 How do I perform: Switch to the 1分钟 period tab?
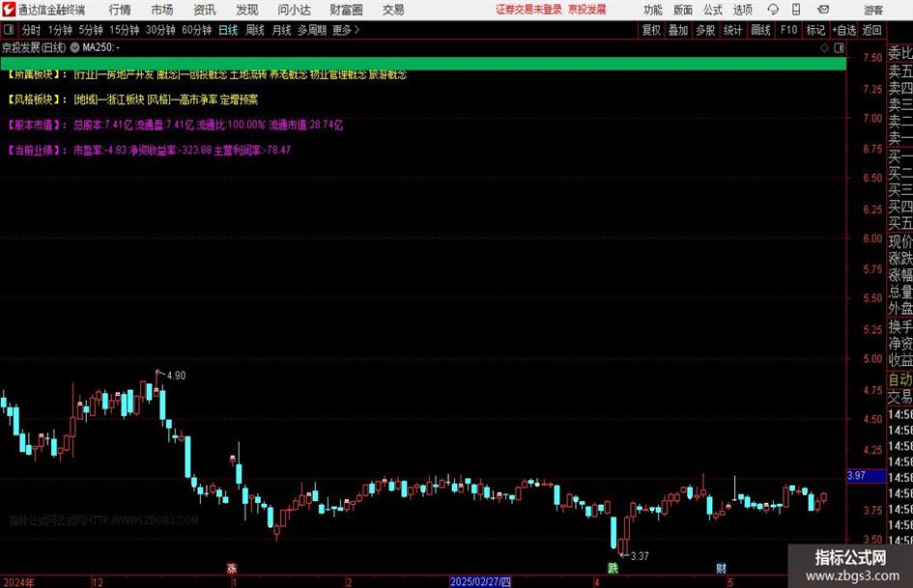pyautogui.click(x=59, y=30)
